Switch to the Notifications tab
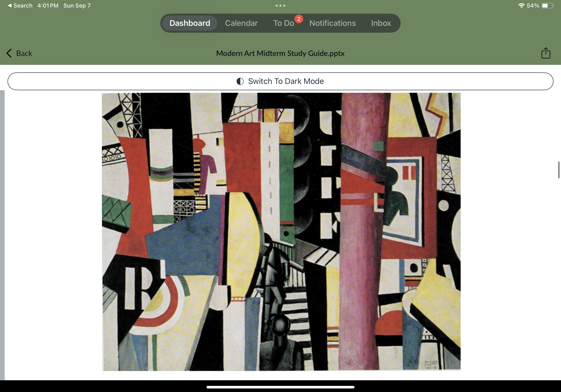 coord(332,23)
